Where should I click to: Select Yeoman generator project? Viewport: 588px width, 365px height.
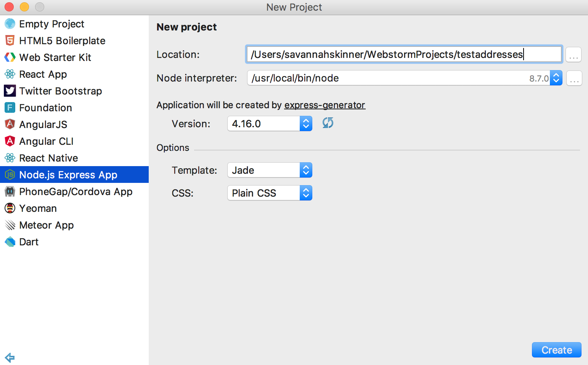[74, 208]
